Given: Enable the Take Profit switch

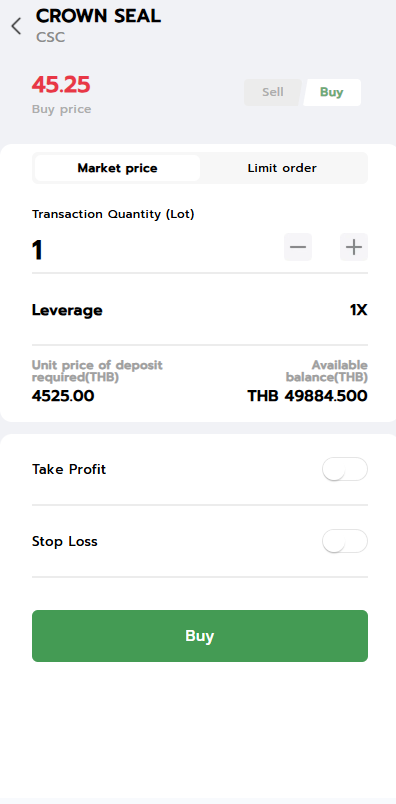Looking at the screenshot, I should pyautogui.click(x=345, y=469).
